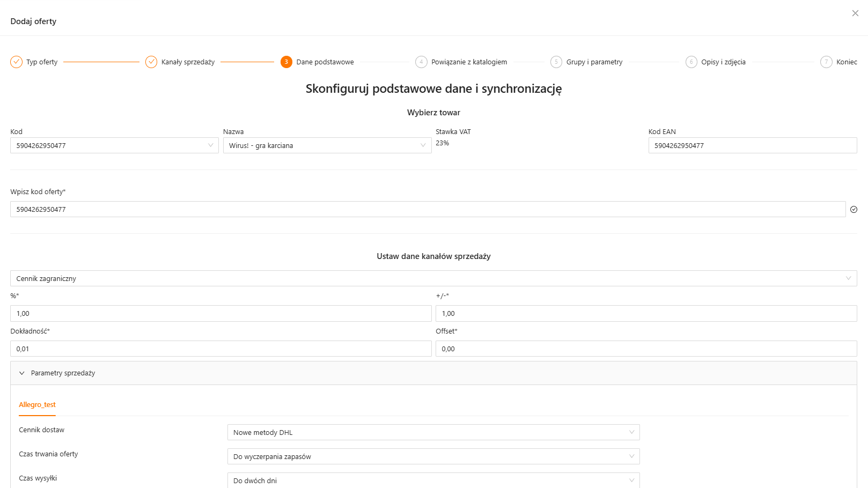Select the Allegro_test tab

tap(37, 405)
